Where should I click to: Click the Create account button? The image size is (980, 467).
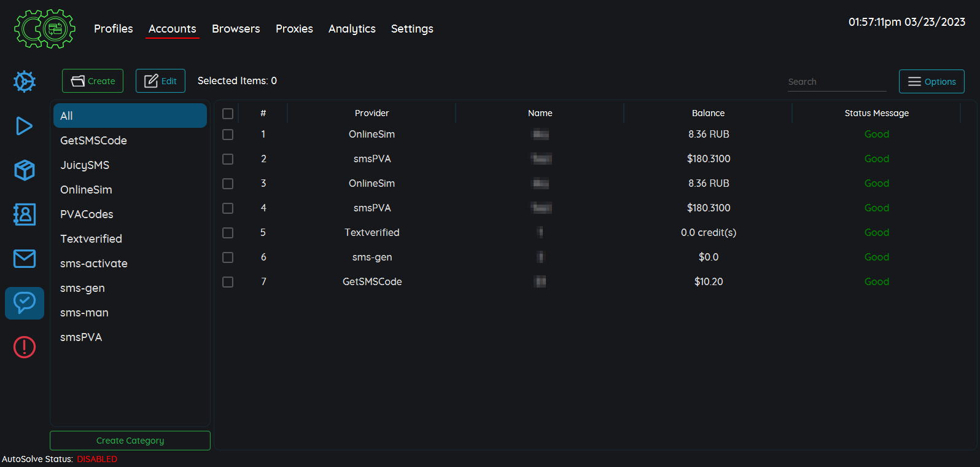click(x=93, y=81)
